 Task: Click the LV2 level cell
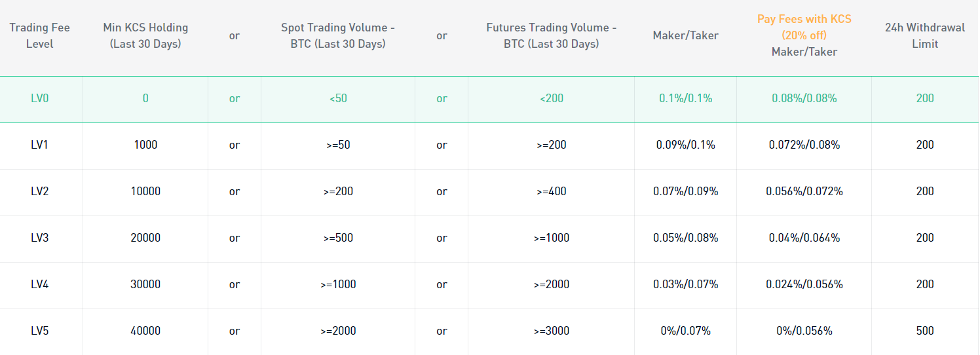[40, 191]
